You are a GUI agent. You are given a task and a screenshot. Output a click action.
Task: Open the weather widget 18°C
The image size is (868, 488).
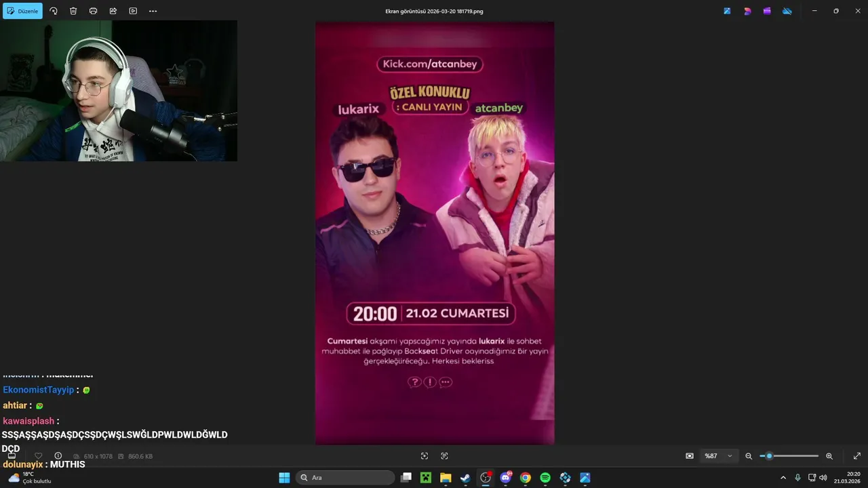click(x=30, y=478)
